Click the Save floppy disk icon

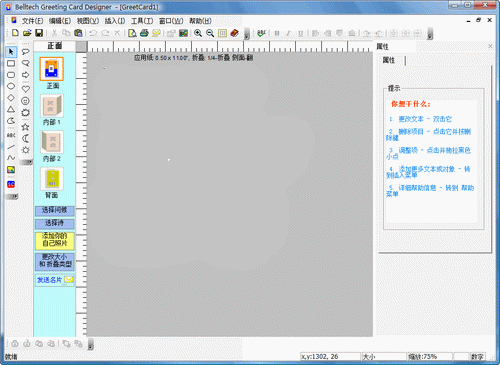coord(39,33)
